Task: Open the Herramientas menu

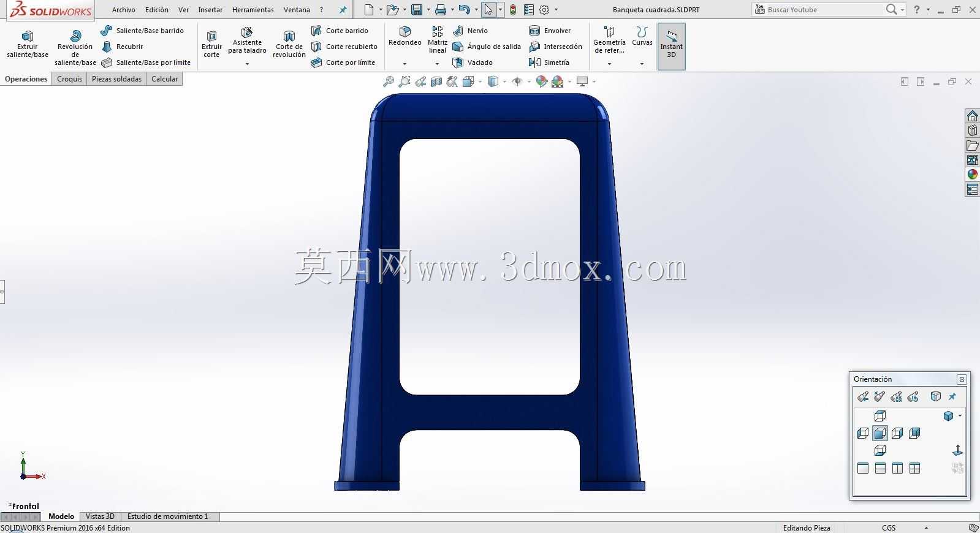Action: pos(253,10)
